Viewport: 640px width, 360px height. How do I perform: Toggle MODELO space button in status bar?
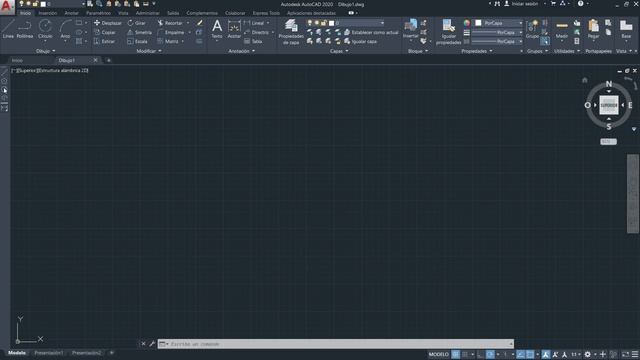[438, 354]
